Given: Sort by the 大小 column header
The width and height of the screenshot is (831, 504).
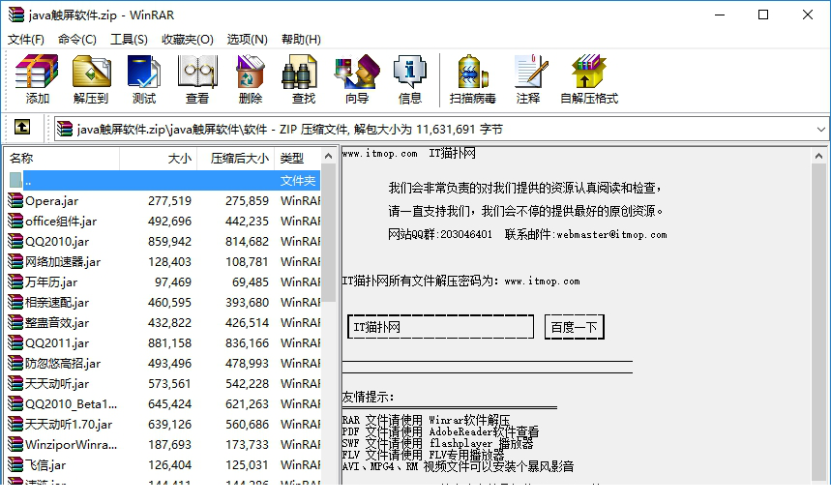Looking at the screenshot, I should point(159,158).
